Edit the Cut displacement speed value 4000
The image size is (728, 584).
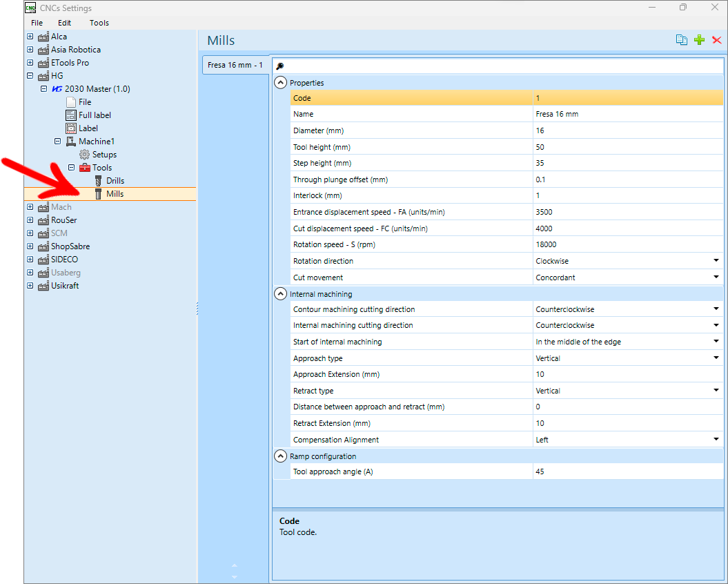point(628,228)
